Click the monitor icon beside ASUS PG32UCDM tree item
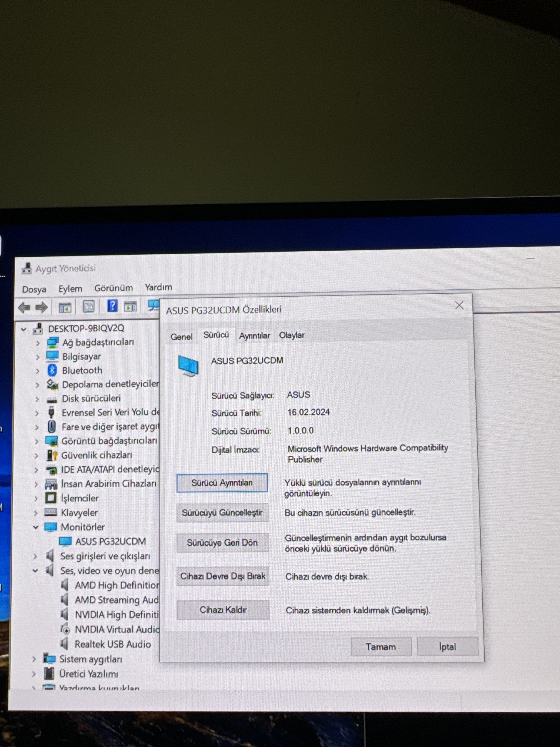 [65, 541]
